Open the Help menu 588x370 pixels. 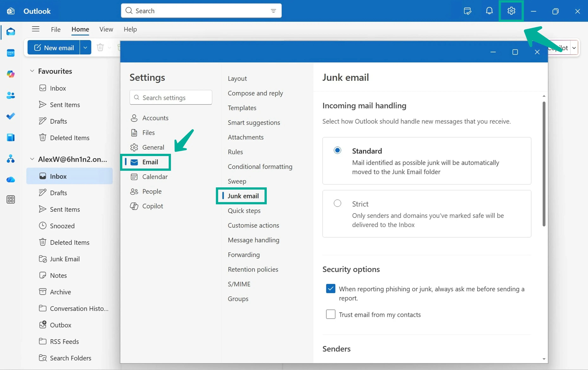pos(130,29)
